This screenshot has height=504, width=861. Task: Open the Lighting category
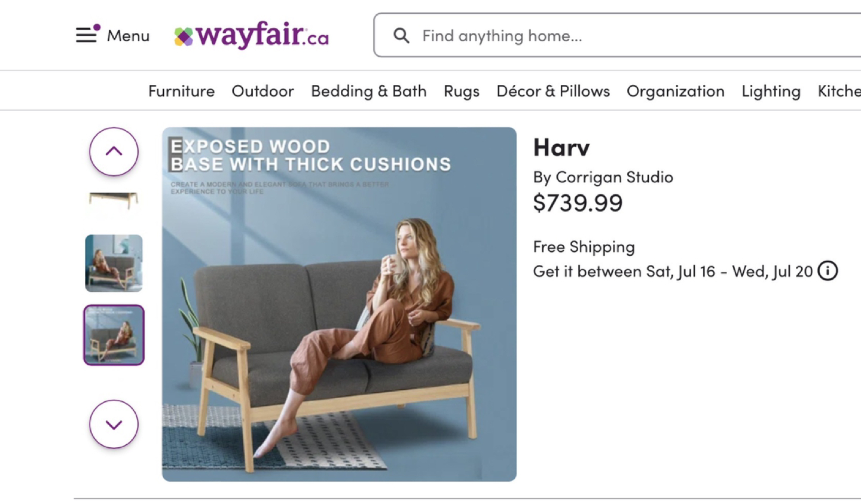click(771, 91)
